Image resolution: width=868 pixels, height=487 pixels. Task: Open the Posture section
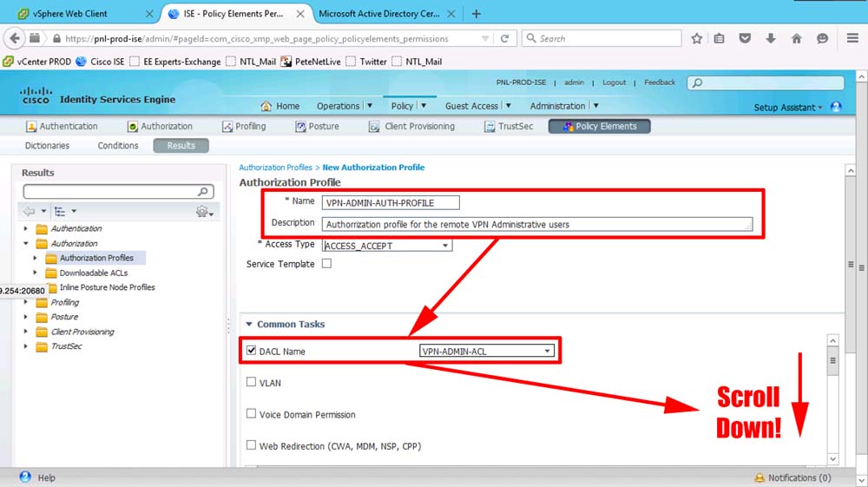pos(317,126)
